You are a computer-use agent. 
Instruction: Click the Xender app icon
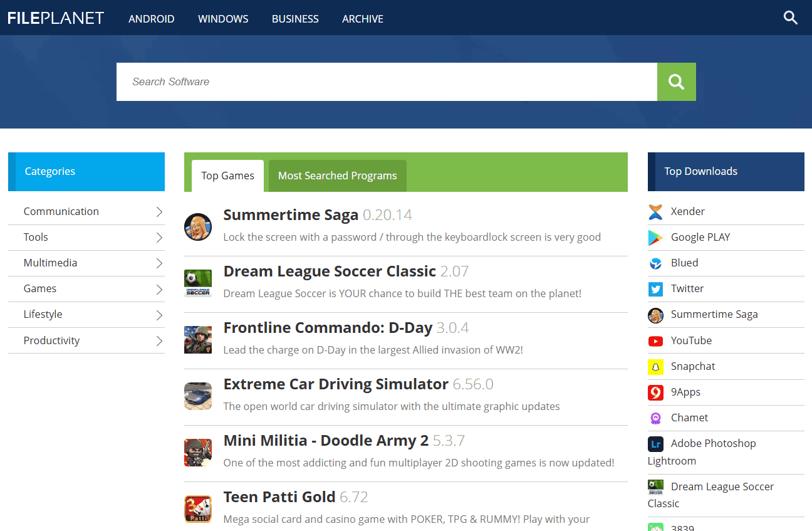click(655, 212)
